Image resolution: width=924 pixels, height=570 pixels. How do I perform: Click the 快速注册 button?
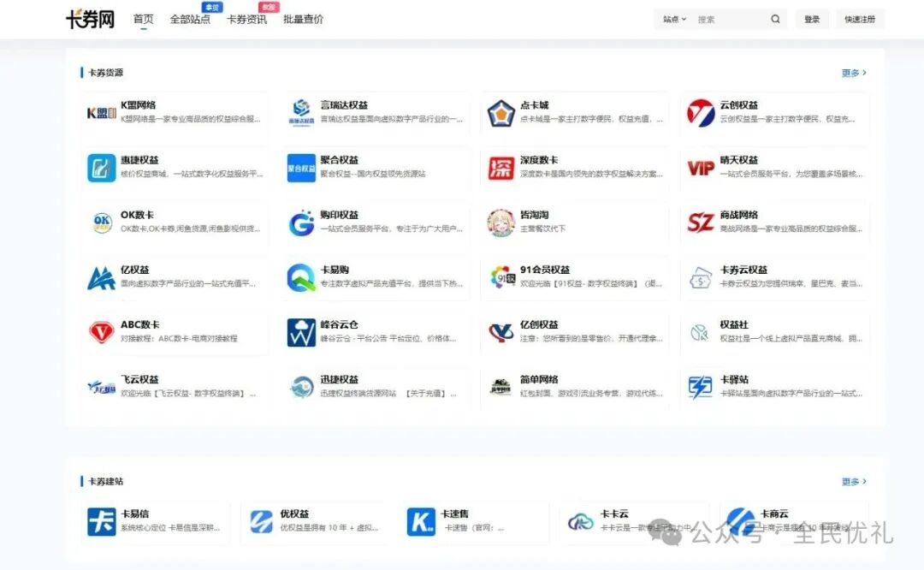coord(860,19)
